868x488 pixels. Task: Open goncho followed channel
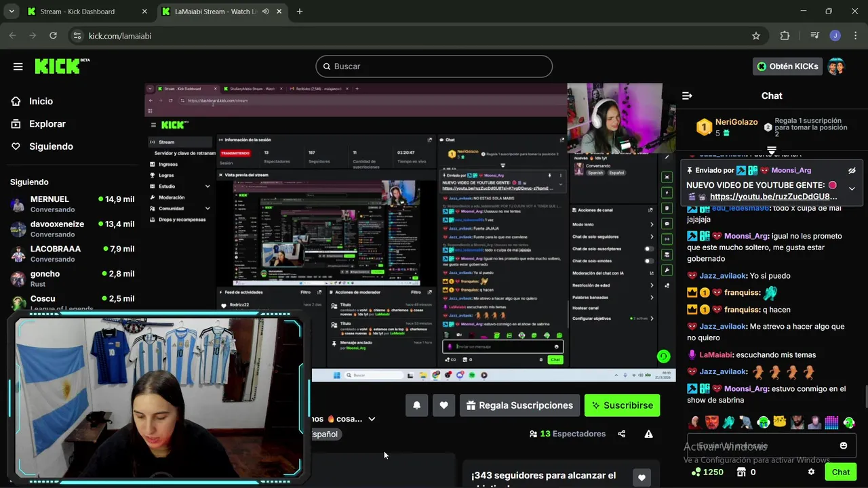click(72, 278)
